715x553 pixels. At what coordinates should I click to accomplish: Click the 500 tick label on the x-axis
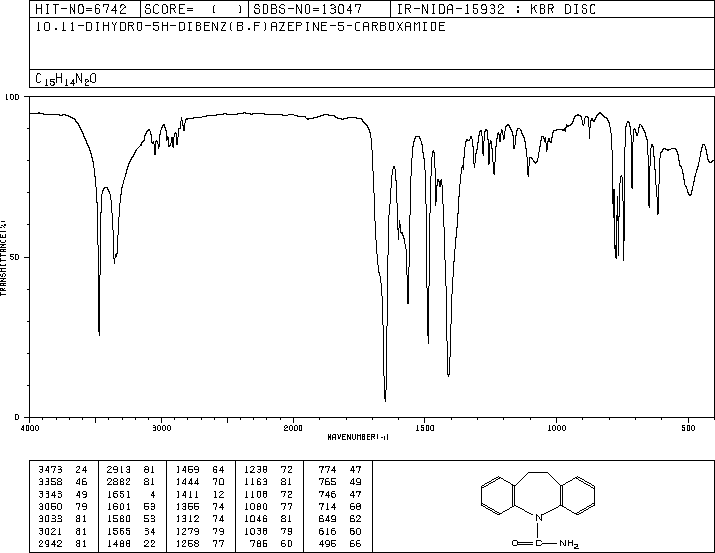688,428
